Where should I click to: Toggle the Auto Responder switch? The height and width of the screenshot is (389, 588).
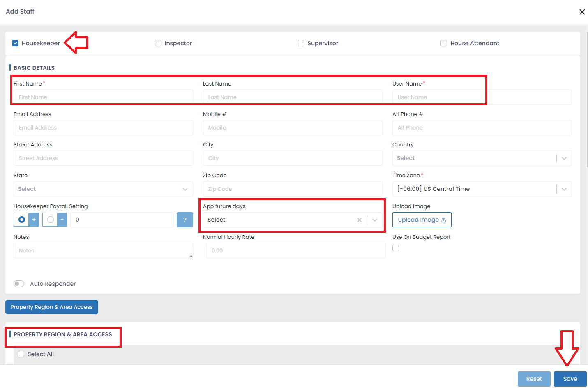tap(19, 284)
